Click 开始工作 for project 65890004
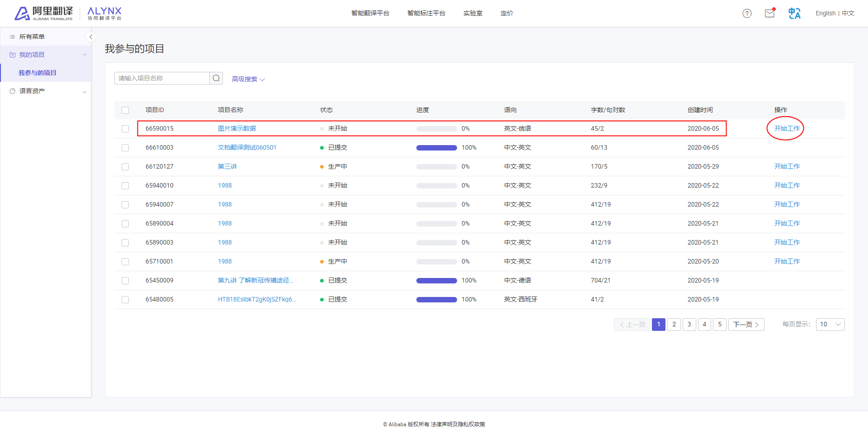The image size is (868, 438). (787, 223)
